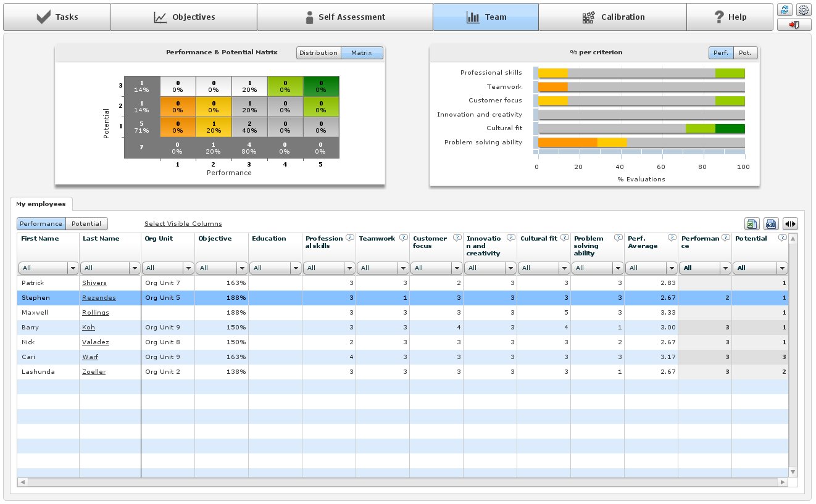Switch the employee table to Potential
Viewport: 816px width, 504px height.
click(86, 224)
